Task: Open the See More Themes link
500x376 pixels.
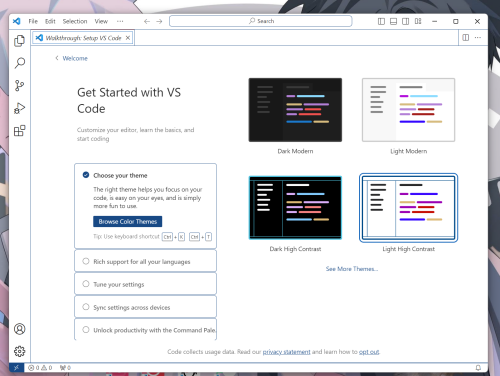Action: pos(352,269)
